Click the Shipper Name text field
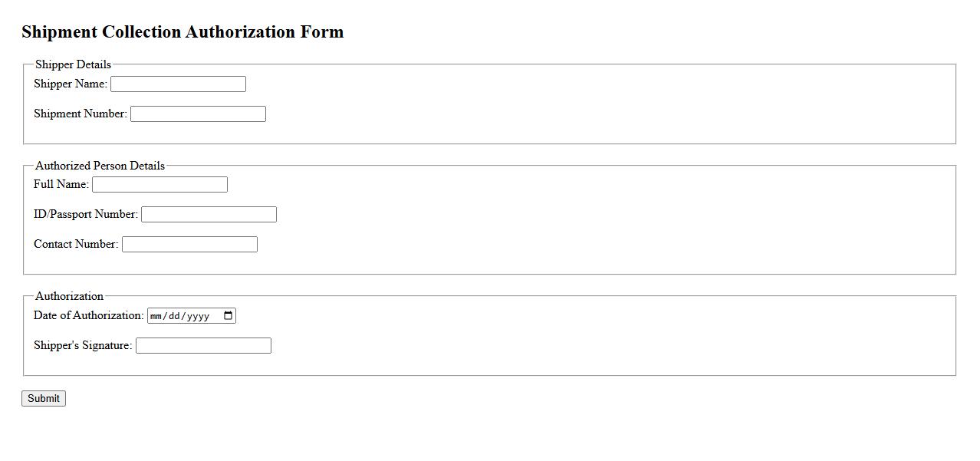Image resolution: width=980 pixels, height=461 pixels. tap(178, 84)
